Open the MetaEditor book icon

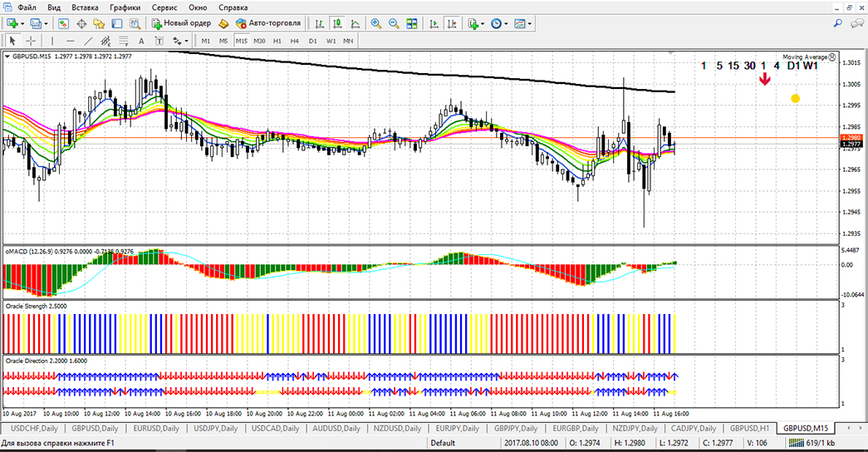pyautogui.click(x=223, y=23)
